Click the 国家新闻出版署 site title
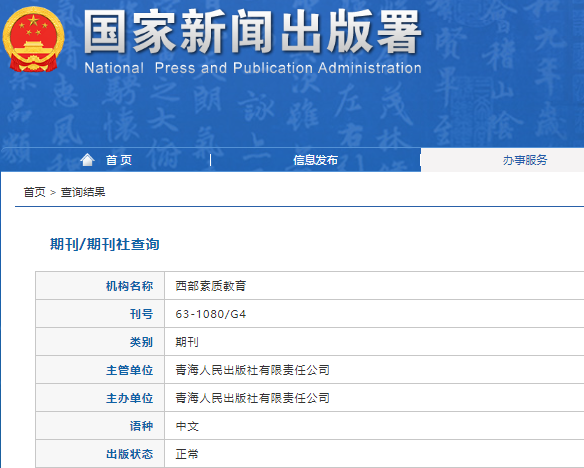 coord(253,32)
